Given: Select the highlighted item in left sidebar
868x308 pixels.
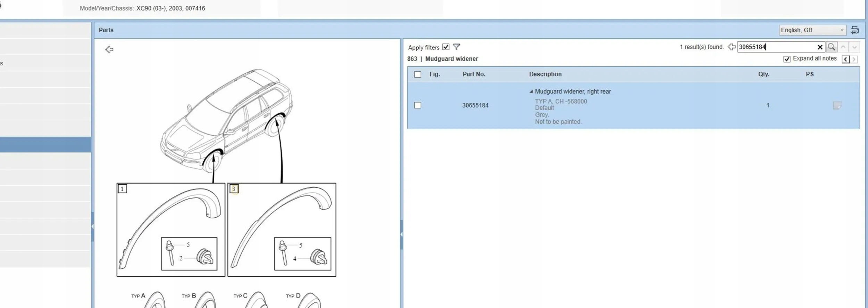Looking at the screenshot, I should coord(45,144).
